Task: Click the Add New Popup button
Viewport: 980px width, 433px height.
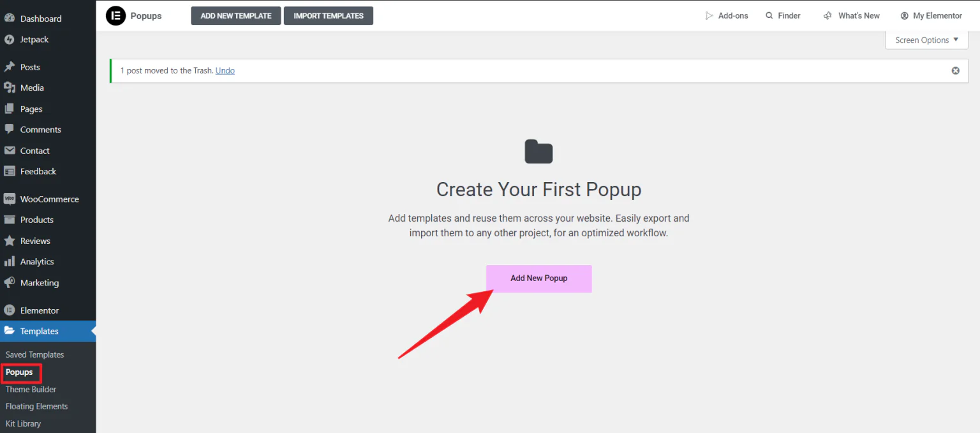Action: click(539, 278)
